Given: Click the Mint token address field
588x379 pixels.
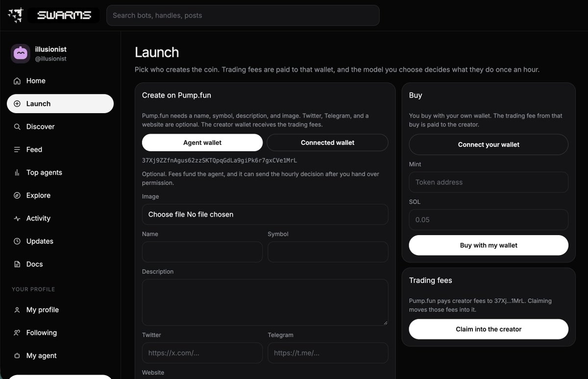Looking at the screenshot, I should [489, 182].
